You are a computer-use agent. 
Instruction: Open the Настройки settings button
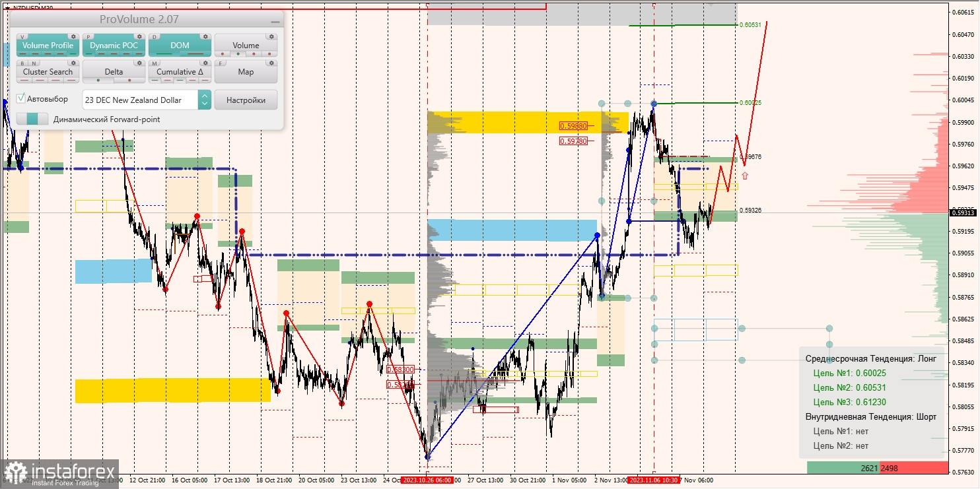(246, 100)
